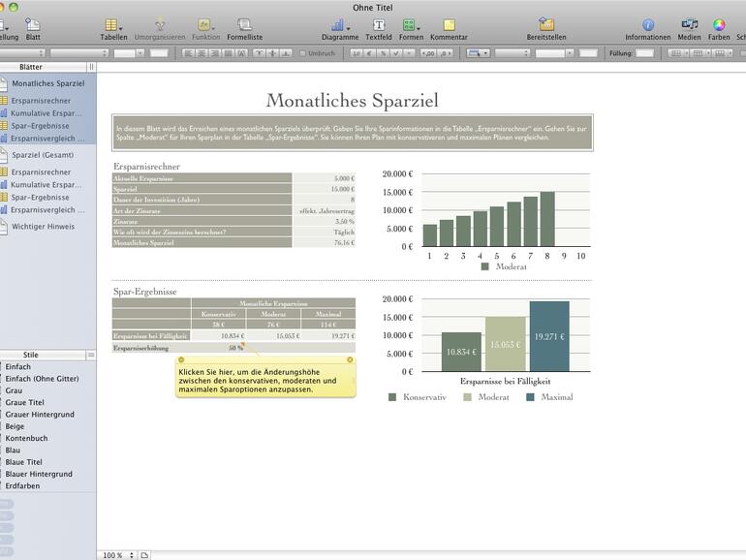This screenshot has height=560, width=746.
Task: Click the comment note's left yellow button
Action: point(181,359)
